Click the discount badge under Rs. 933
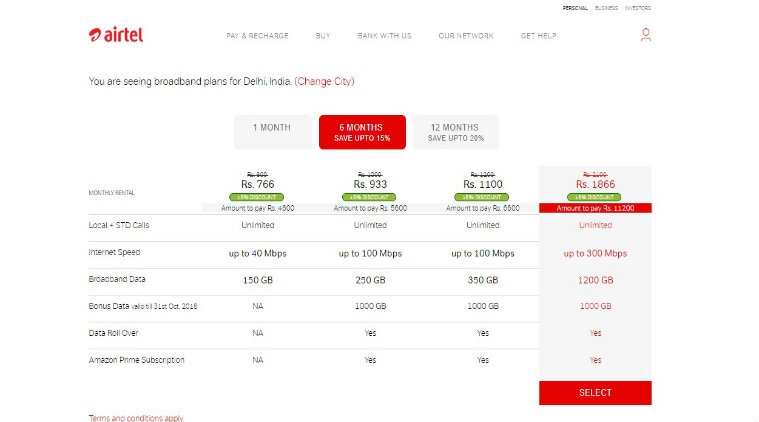 [x=369, y=197]
